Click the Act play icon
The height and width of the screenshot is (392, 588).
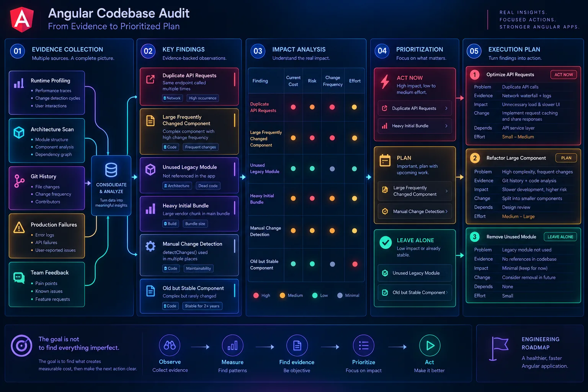coord(430,346)
